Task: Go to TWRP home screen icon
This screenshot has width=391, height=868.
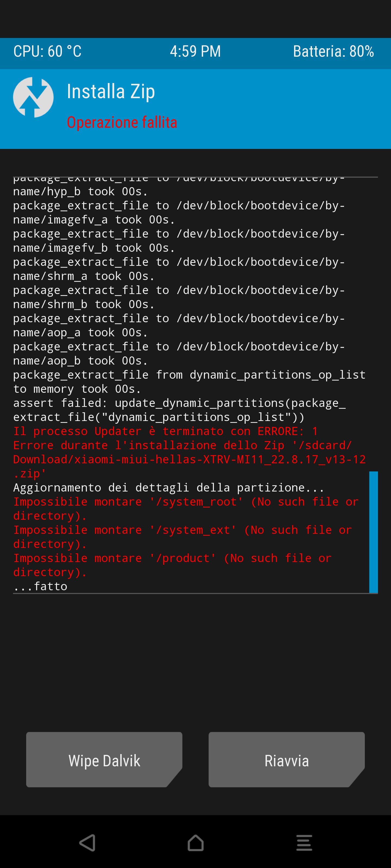Action: click(195, 843)
